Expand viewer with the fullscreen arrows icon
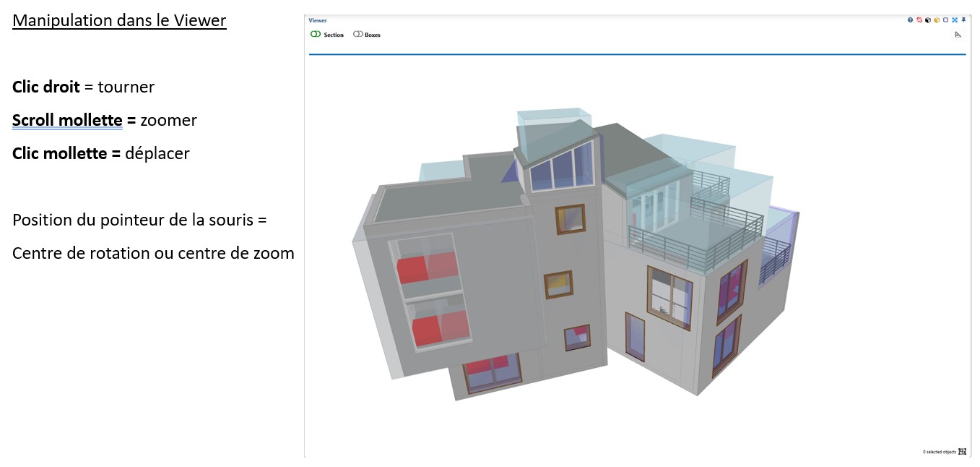Screen dimensions: 980x467 tap(955, 20)
